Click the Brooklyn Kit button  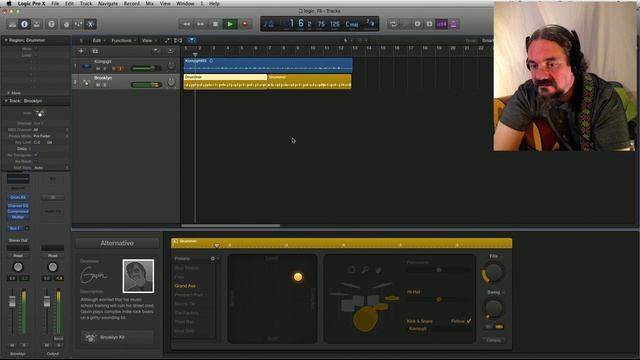click(117, 337)
